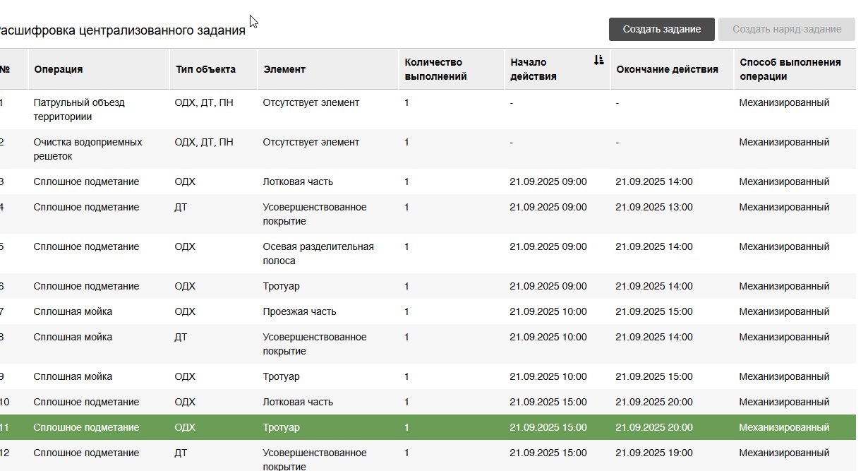Click the disabled Создать наряд-задание button

click(787, 30)
